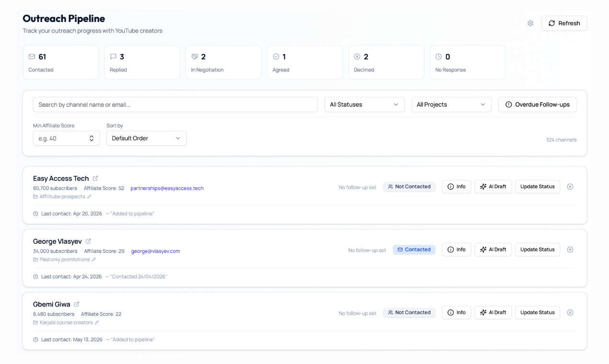
Task: Select the Declined stat card
Action: [386, 62]
